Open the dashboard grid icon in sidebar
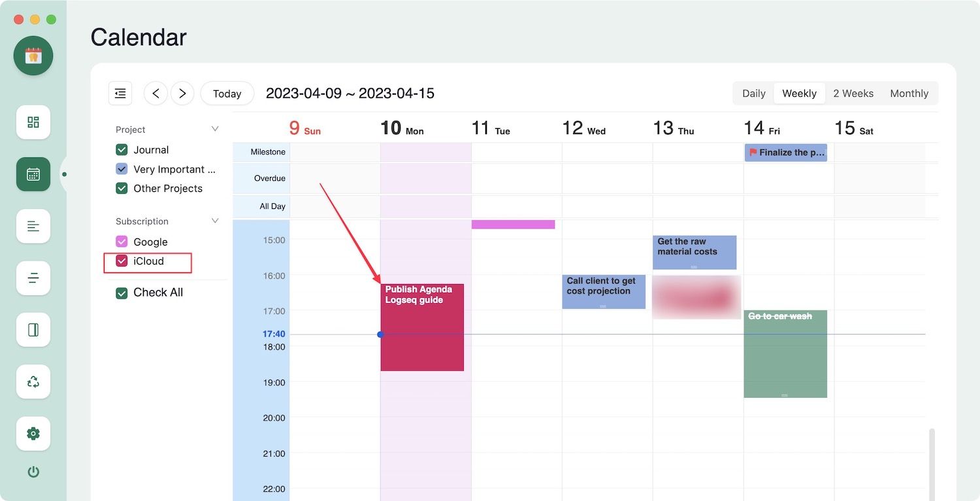Image resolution: width=980 pixels, height=501 pixels. 33,122
